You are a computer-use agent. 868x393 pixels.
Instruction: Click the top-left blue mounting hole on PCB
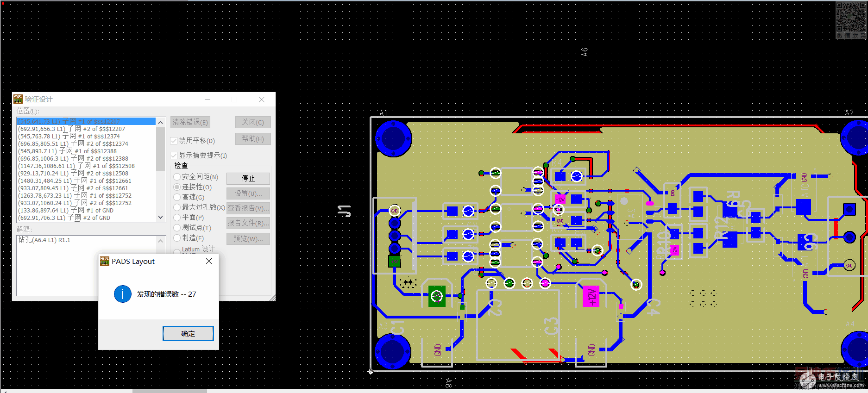point(393,138)
